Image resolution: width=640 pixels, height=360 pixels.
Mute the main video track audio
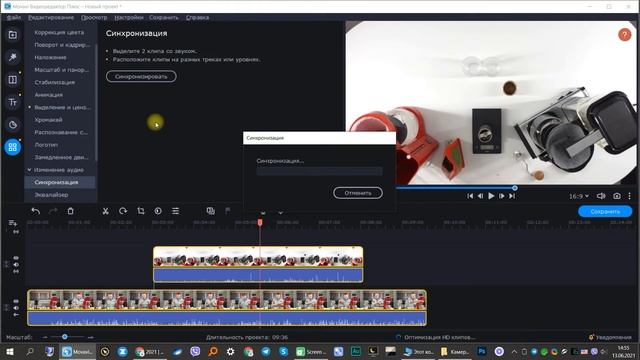[16, 308]
